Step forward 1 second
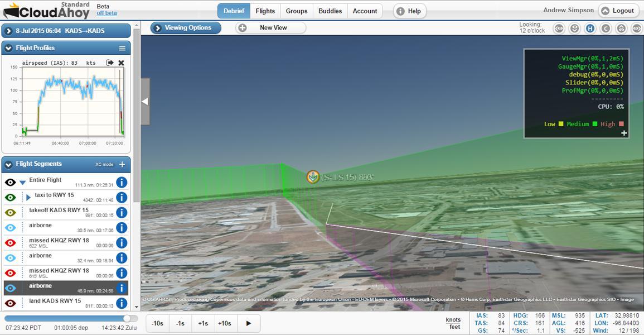The height and width of the screenshot is (335, 644). coord(203,323)
